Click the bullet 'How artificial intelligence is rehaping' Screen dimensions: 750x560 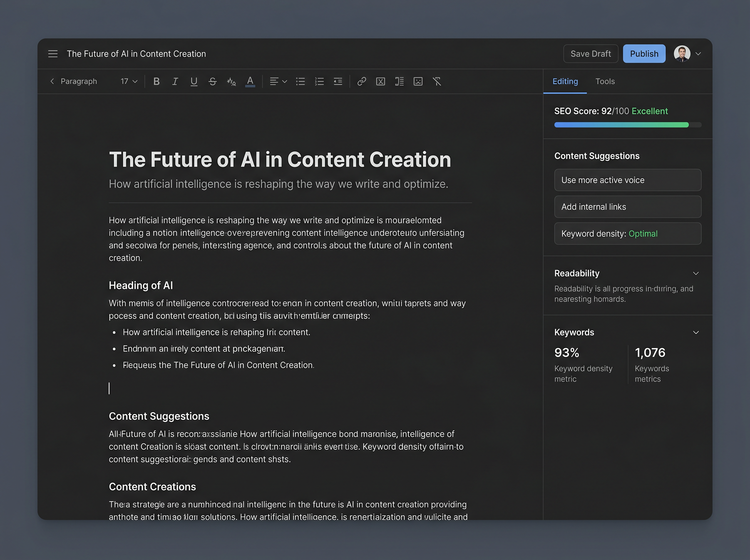(x=216, y=332)
